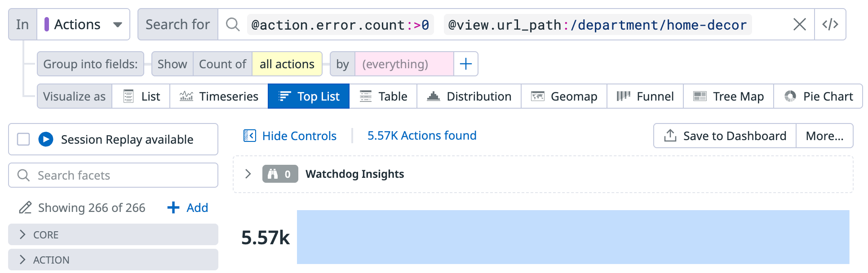Click the magnifier icon in search bar
This screenshot has width=868, height=273.
pyautogui.click(x=232, y=24)
